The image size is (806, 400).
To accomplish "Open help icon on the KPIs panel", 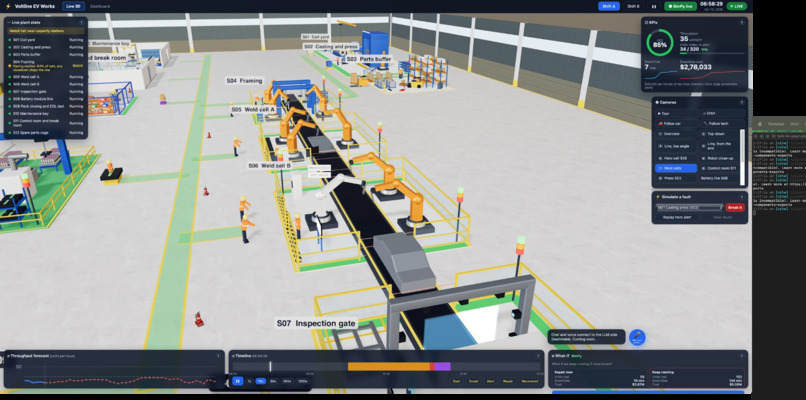I will click(x=741, y=23).
